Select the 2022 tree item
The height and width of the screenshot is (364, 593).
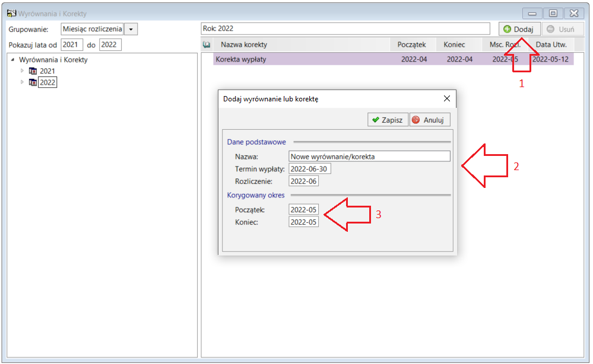(x=47, y=82)
